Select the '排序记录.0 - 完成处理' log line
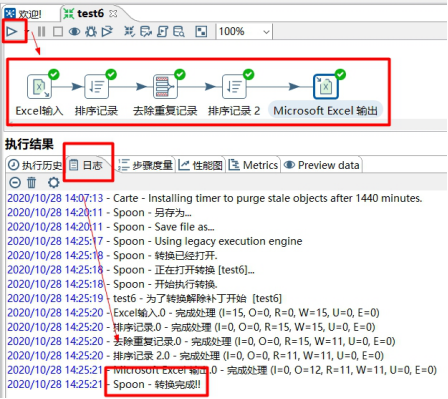 click(x=191, y=327)
